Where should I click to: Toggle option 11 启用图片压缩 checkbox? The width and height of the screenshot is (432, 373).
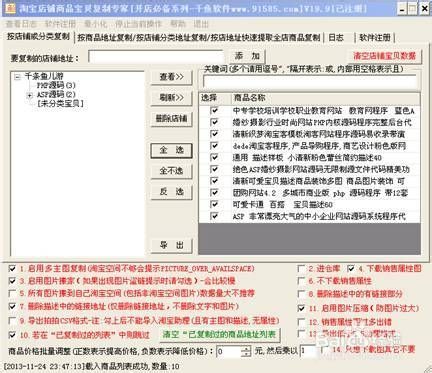click(301, 308)
